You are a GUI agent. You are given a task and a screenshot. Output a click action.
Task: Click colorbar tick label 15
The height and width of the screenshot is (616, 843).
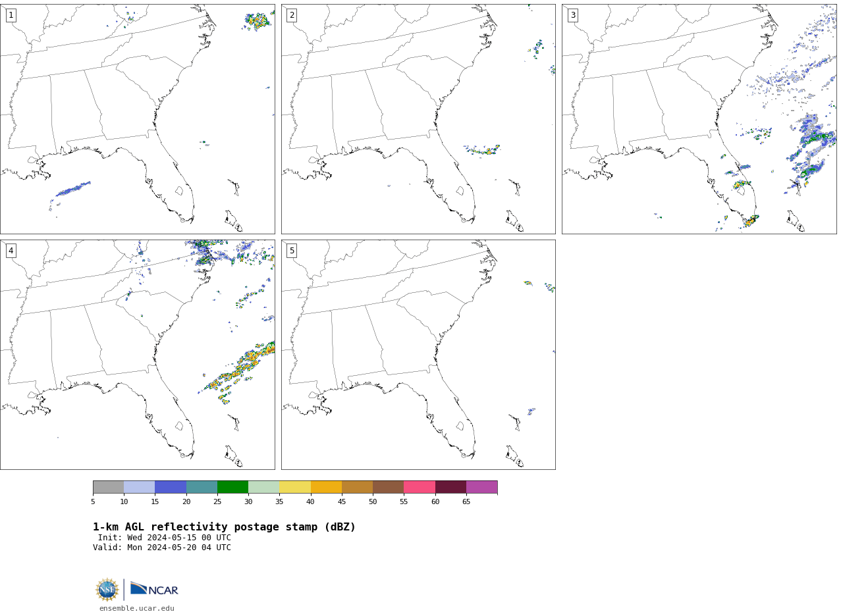tap(155, 501)
